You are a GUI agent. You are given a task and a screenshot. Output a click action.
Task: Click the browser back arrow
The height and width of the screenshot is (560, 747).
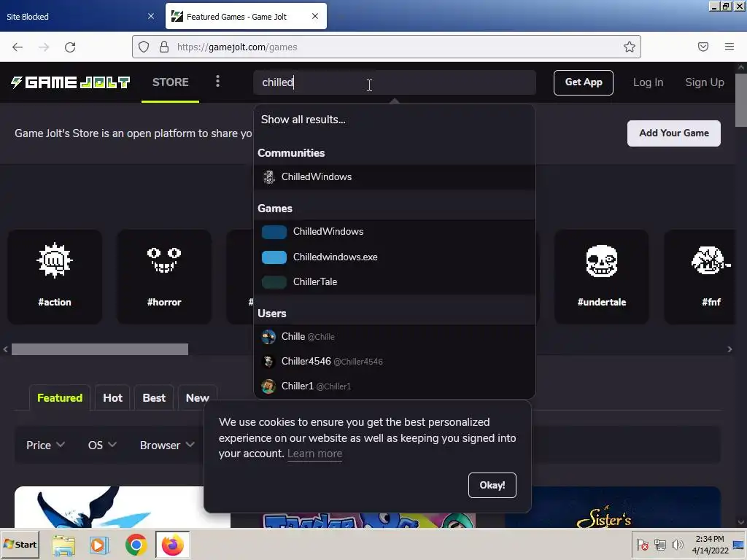pos(18,47)
